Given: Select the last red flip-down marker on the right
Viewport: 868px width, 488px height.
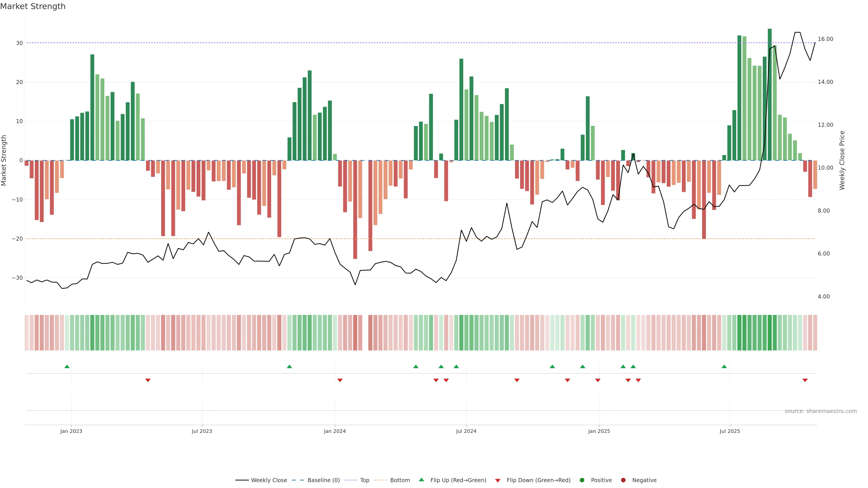Looking at the screenshot, I should coord(805,380).
